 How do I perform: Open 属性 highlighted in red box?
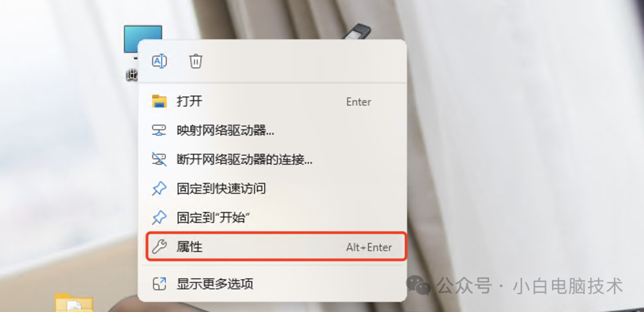point(277,247)
